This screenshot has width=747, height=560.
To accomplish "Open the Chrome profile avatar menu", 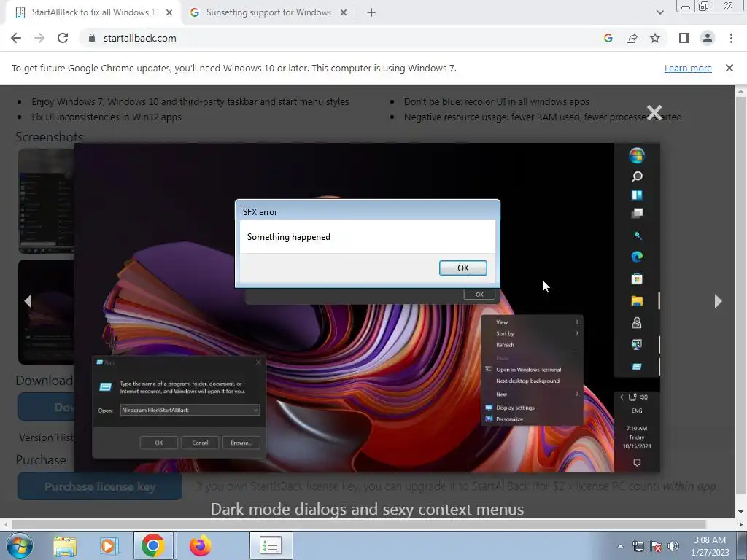I will pos(708,38).
